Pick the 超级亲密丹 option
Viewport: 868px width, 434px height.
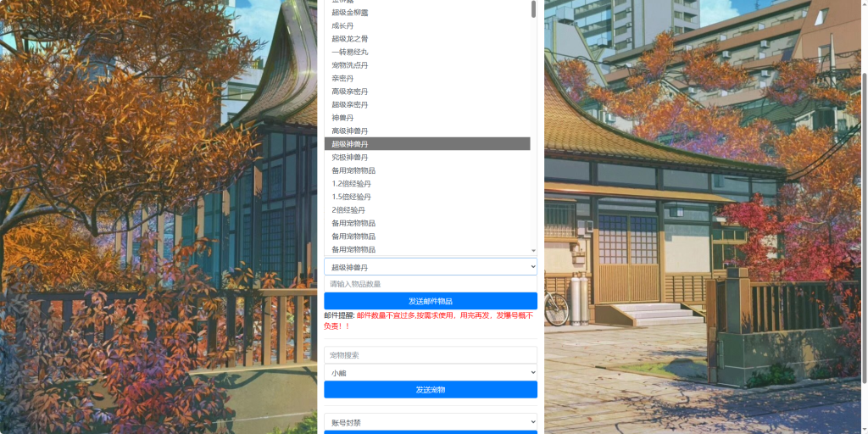tap(427, 104)
